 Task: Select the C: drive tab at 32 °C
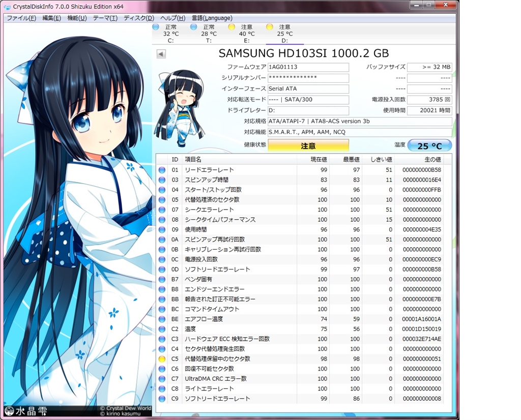(x=171, y=34)
